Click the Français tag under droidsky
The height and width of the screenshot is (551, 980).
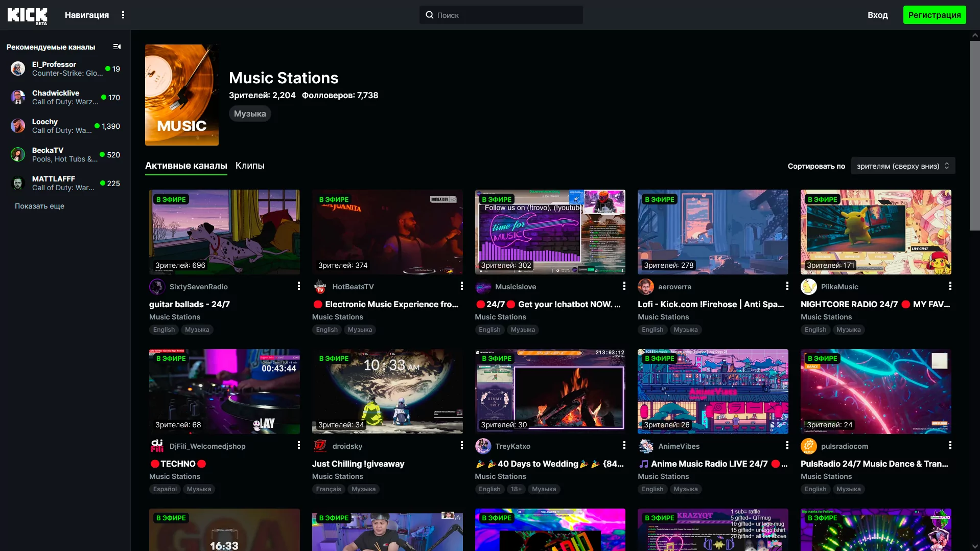(x=329, y=489)
